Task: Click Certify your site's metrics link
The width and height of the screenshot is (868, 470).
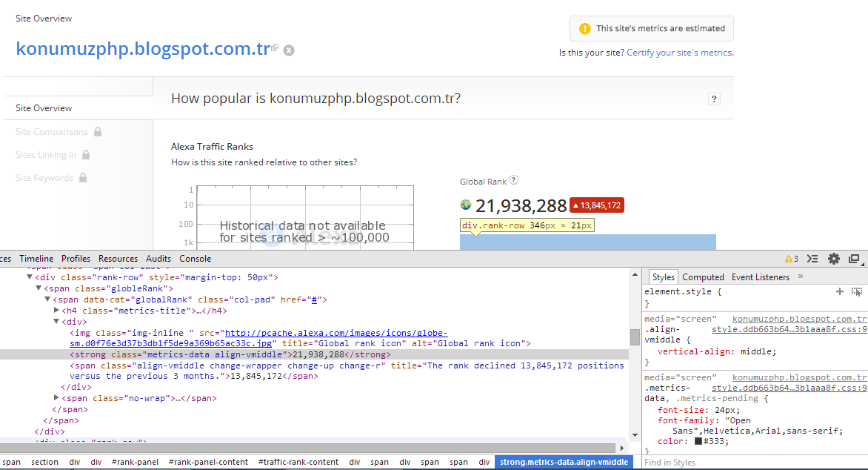Action: click(x=680, y=53)
